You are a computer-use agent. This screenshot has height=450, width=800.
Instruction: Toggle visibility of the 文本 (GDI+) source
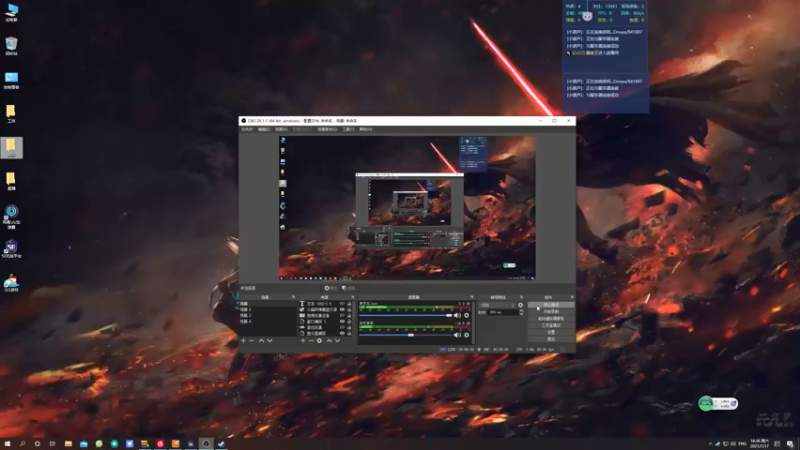pos(342,304)
